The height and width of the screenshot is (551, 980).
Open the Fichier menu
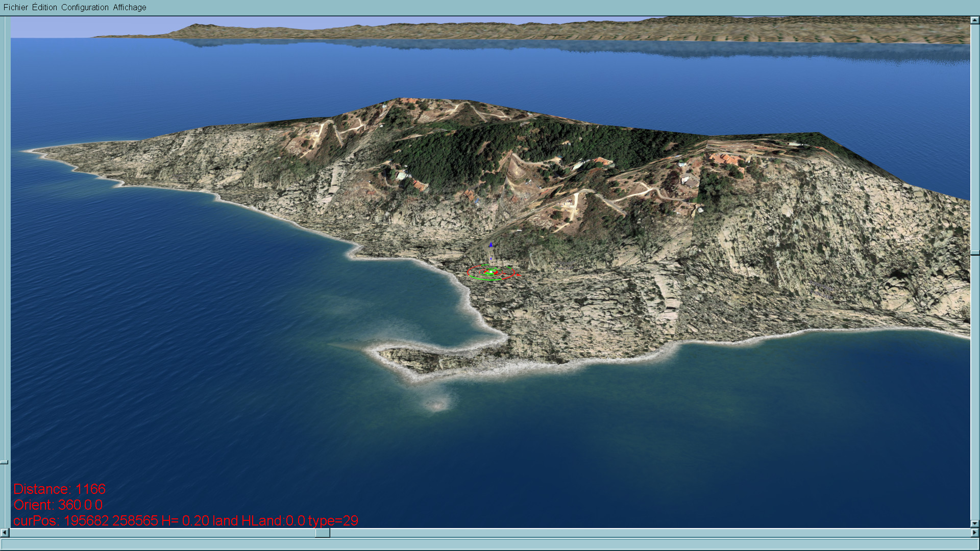tap(16, 7)
